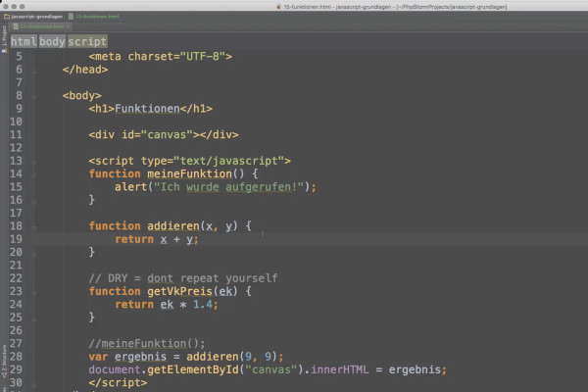Click the fold marker at line 6
Viewport: 588px width, 392px height.
point(34,72)
